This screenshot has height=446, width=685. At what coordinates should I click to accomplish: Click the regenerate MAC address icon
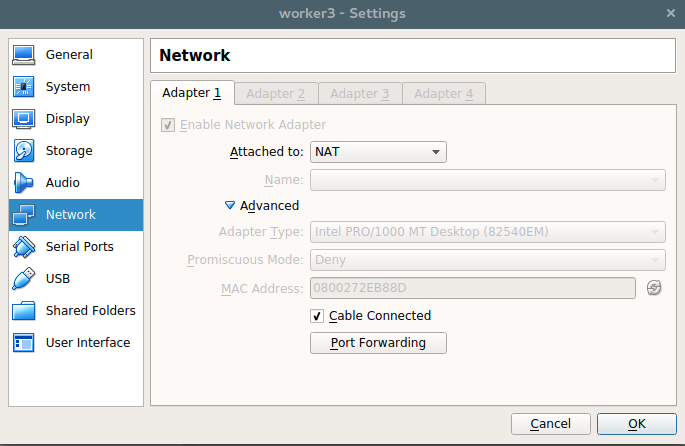pos(654,288)
